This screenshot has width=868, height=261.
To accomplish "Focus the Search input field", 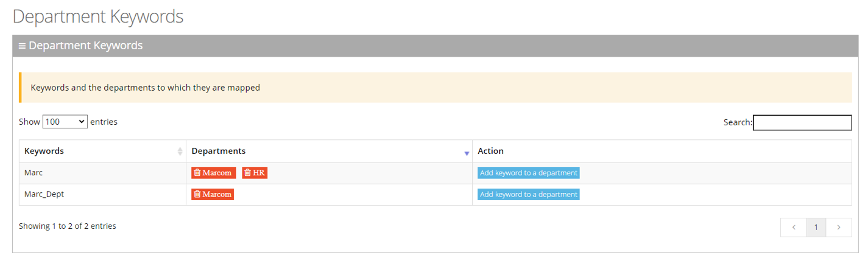I will (802, 122).
